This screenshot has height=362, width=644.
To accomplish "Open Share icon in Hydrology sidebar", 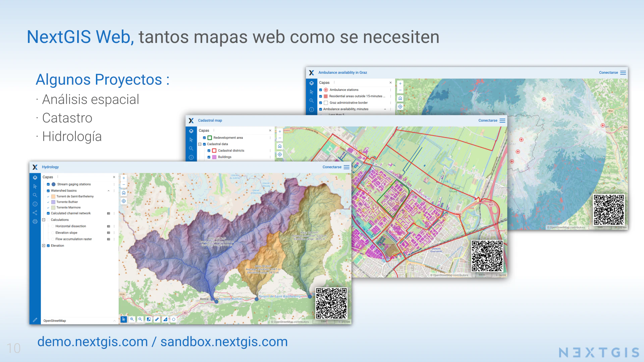I will tap(35, 213).
